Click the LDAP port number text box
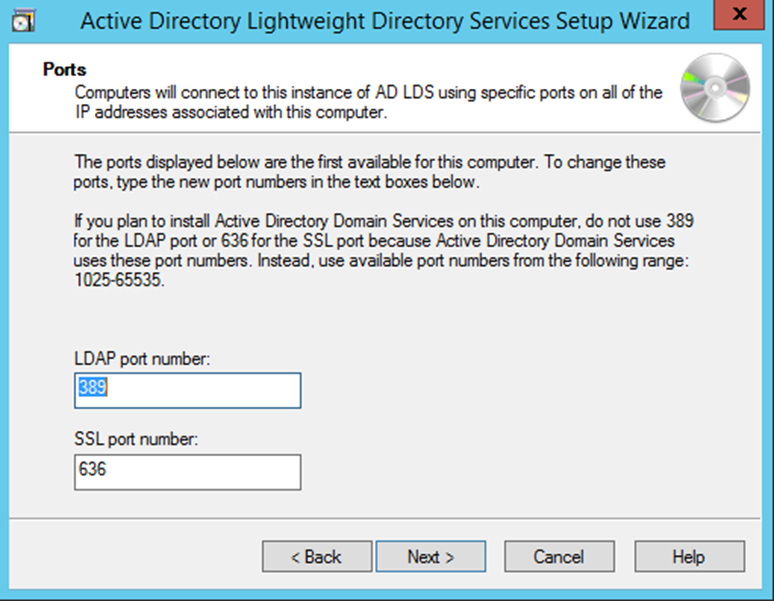This screenshot has width=774, height=601. [x=187, y=390]
